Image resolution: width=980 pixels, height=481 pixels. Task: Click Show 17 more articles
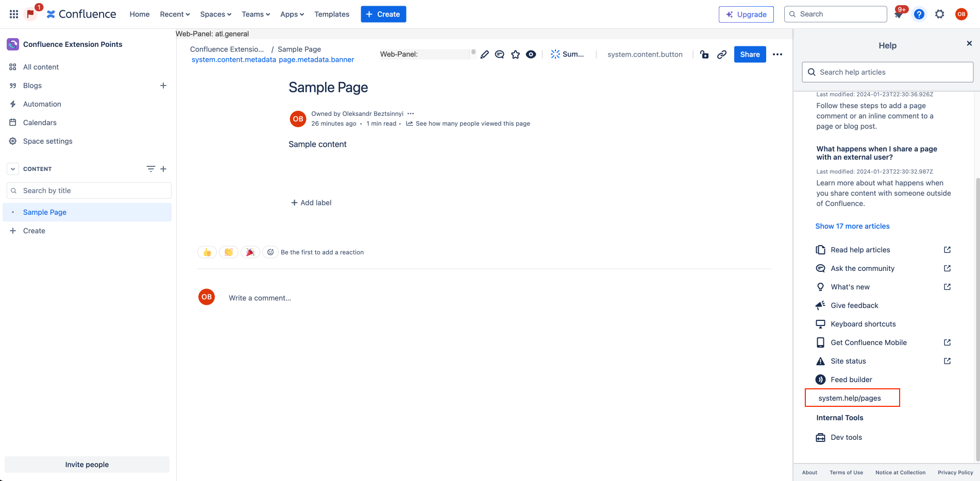click(x=852, y=226)
